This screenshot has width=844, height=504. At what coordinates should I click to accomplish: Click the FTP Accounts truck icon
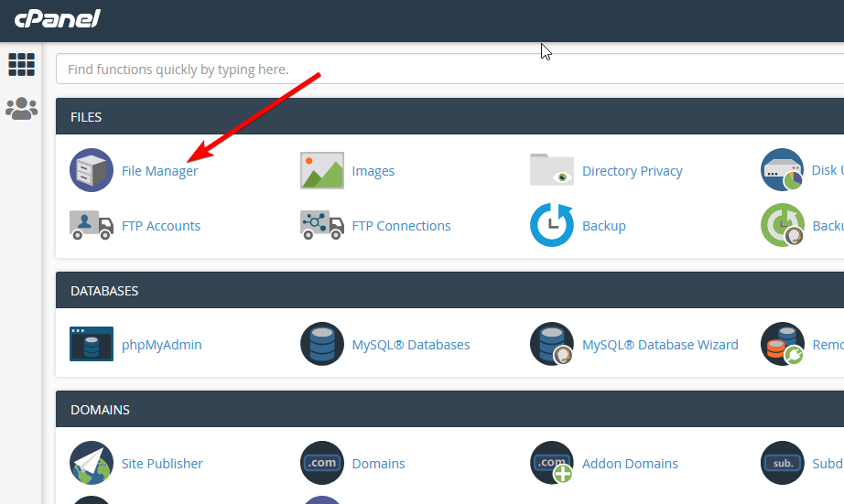pos(92,225)
